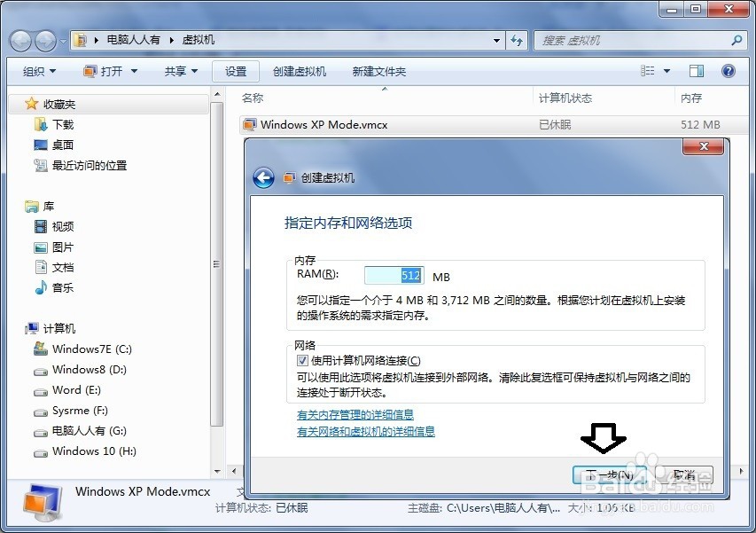756x533 pixels.
Task: Click the file list horizontal scroll left arrow
Action: click(234, 471)
